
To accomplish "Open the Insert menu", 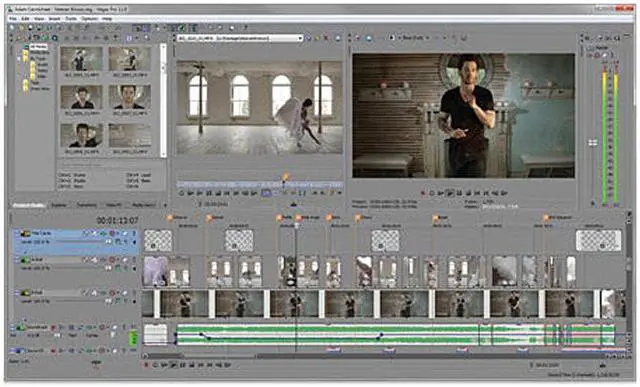I will tap(55, 19).
